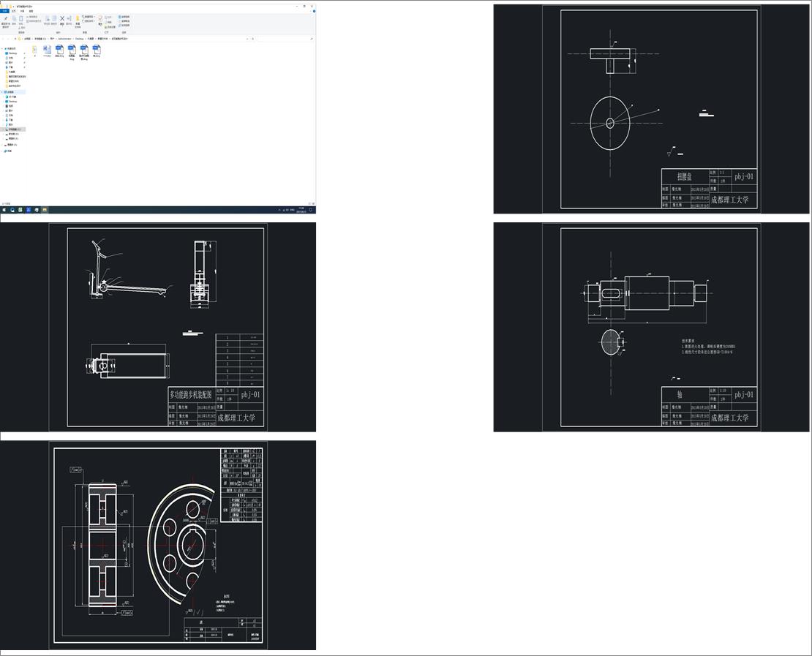Switch to the Share ribbon tab
This screenshot has width=812, height=656.
pyautogui.click(x=22, y=11)
